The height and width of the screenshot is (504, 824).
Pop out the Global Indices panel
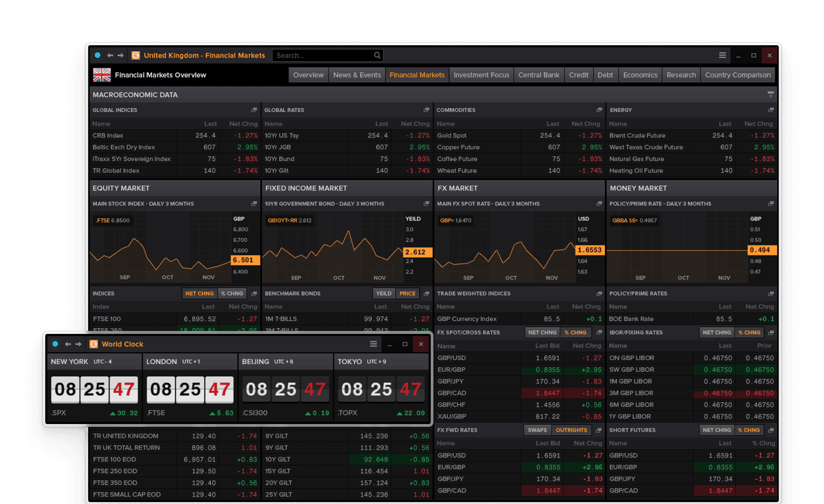254,110
